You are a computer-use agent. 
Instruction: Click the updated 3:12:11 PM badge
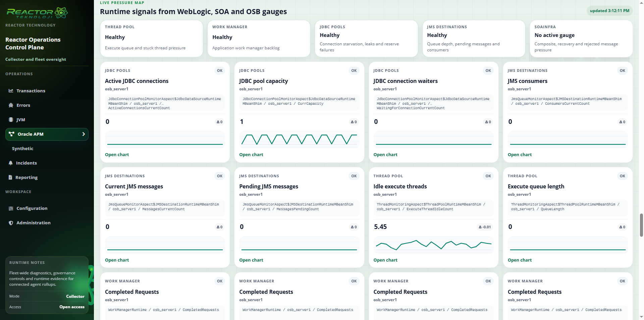[x=609, y=11]
